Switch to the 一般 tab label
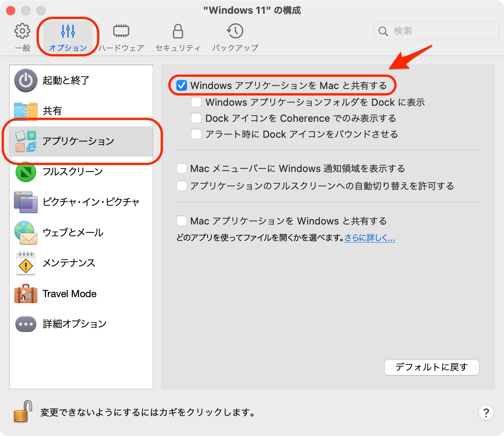This screenshot has width=504, height=436. click(22, 48)
